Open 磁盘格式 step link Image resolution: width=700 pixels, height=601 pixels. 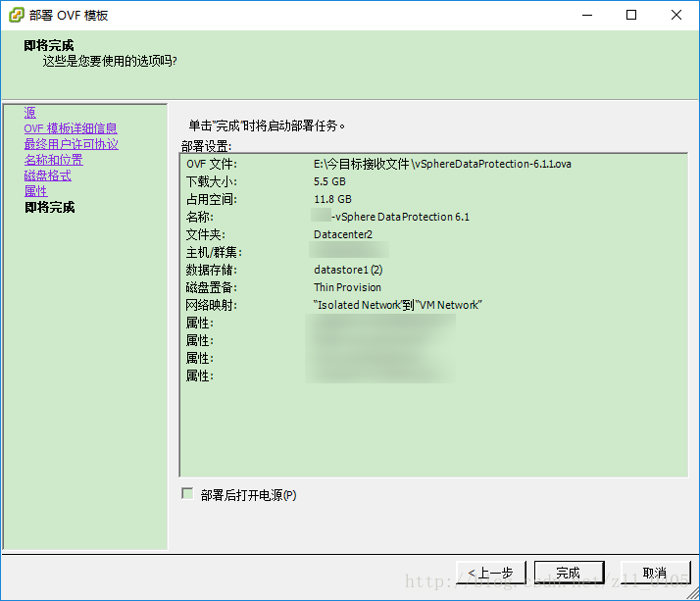click(48, 175)
